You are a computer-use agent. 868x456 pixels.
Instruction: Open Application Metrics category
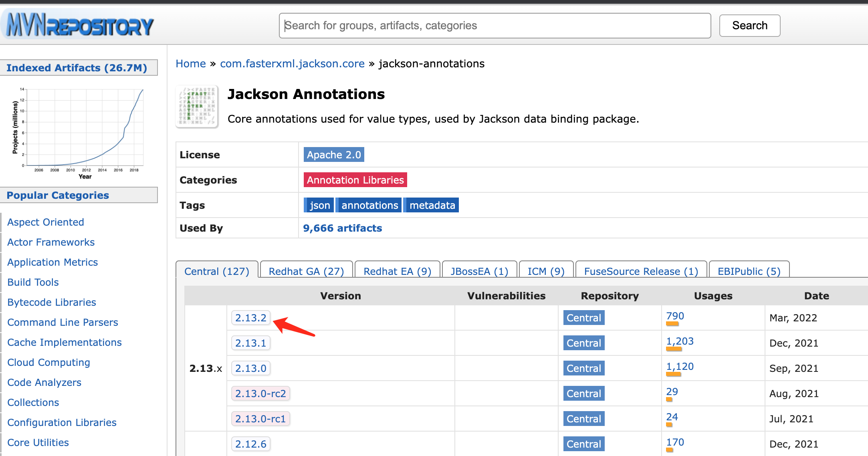pyautogui.click(x=52, y=262)
